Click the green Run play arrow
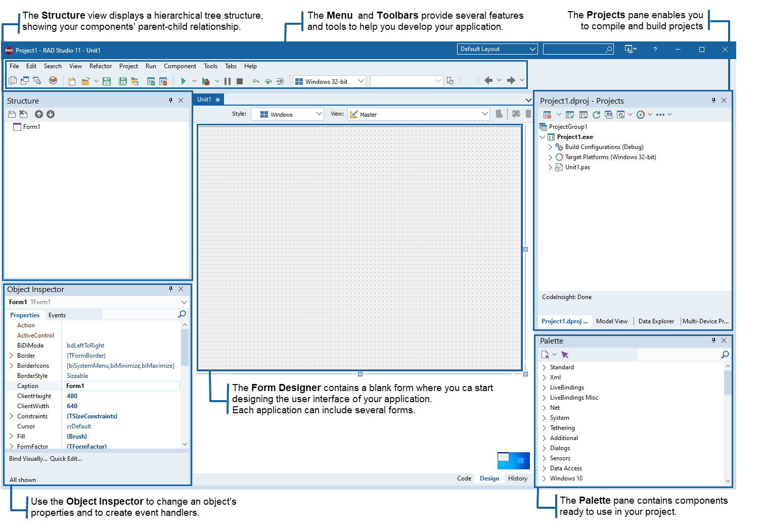The image size is (763, 532). pyautogui.click(x=184, y=81)
